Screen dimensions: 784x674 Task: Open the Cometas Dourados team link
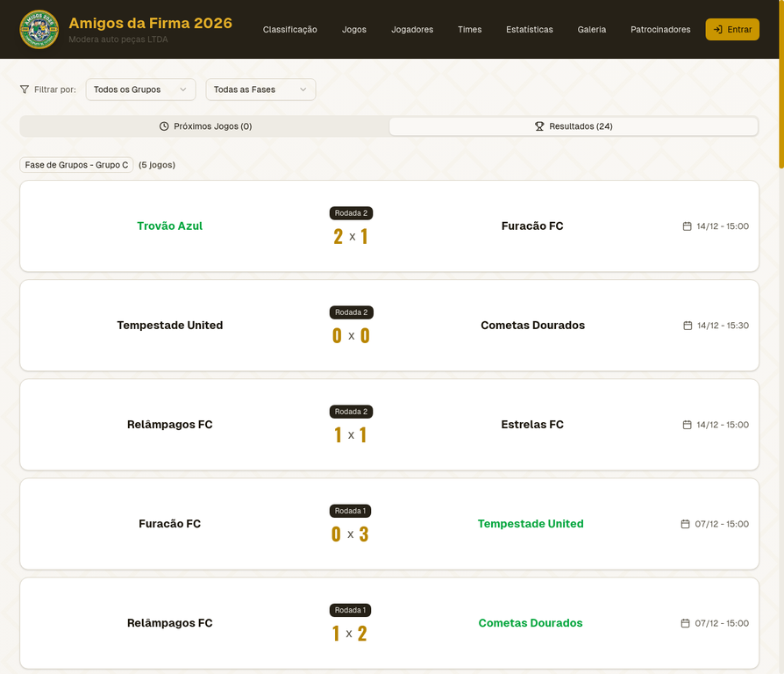531,623
